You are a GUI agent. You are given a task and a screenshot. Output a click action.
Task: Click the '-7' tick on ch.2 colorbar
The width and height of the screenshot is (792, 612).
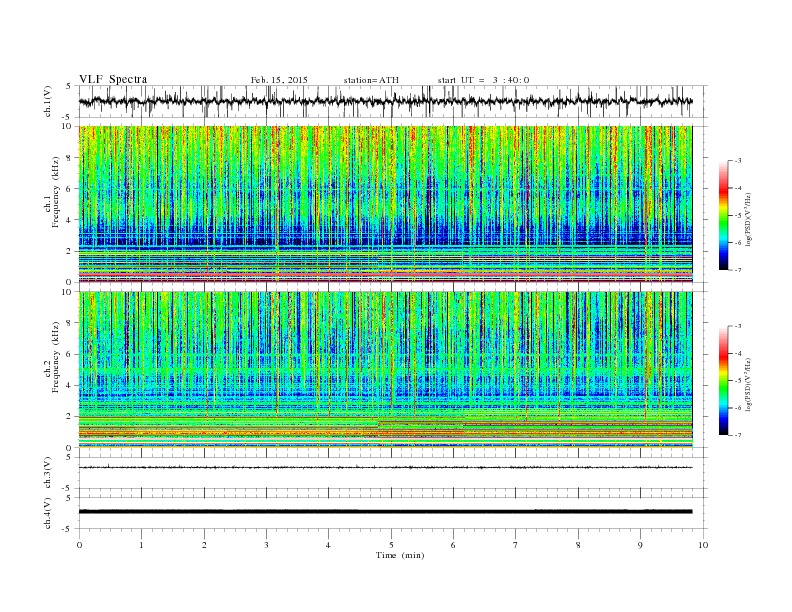[737, 435]
